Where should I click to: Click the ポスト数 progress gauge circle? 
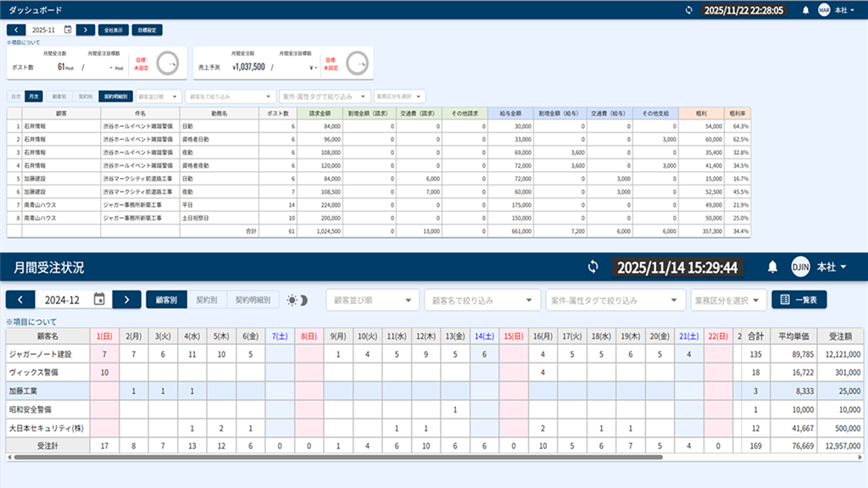[168, 63]
